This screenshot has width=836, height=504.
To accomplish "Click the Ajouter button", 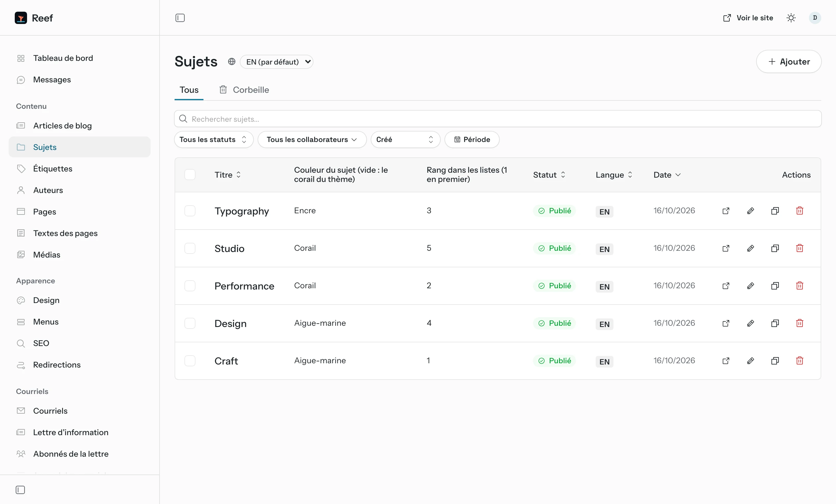I will 788,61.
